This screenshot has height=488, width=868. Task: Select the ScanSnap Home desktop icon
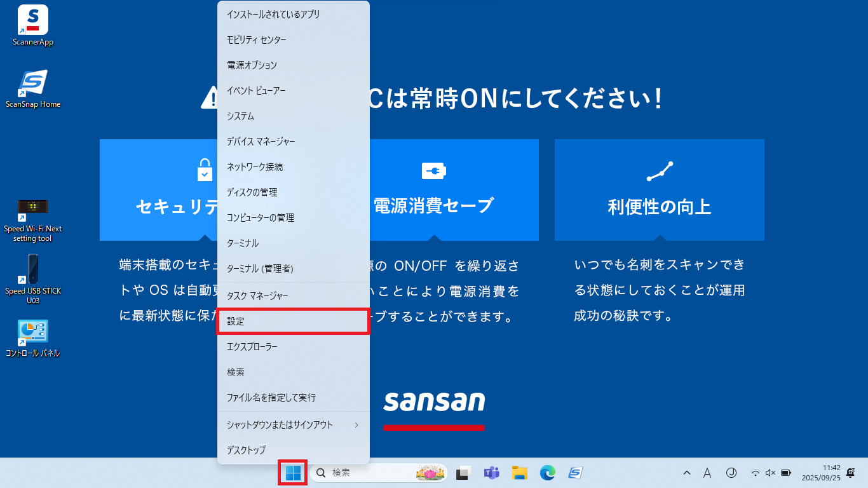click(33, 89)
